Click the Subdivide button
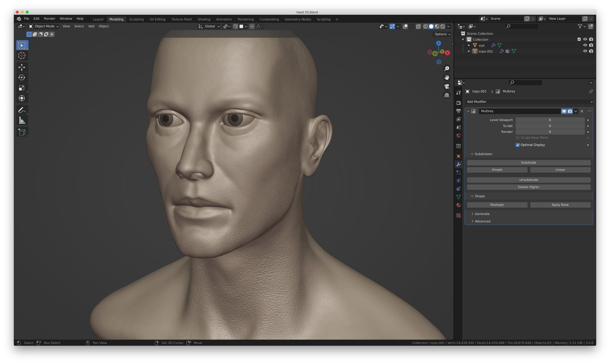This screenshot has height=364, width=610. click(529, 163)
